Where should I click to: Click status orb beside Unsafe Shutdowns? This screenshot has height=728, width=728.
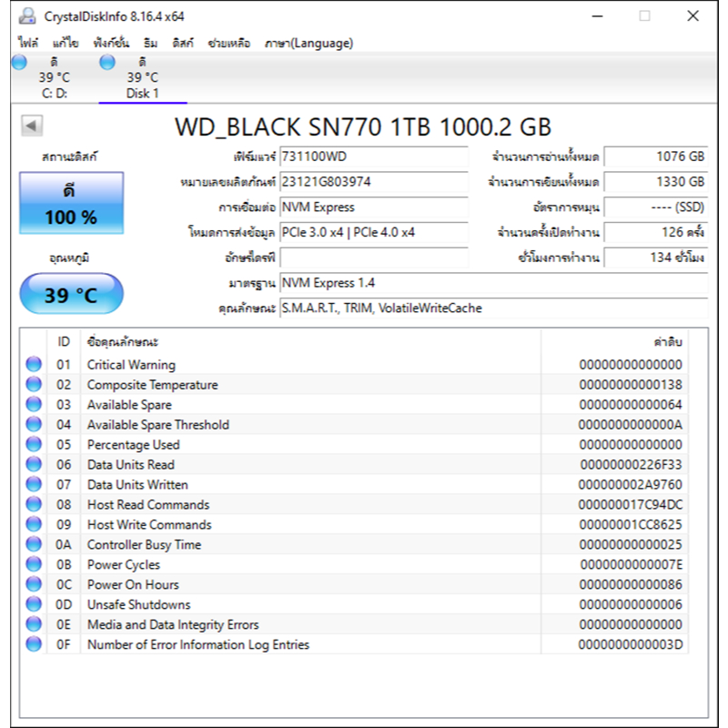(x=34, y=605)
